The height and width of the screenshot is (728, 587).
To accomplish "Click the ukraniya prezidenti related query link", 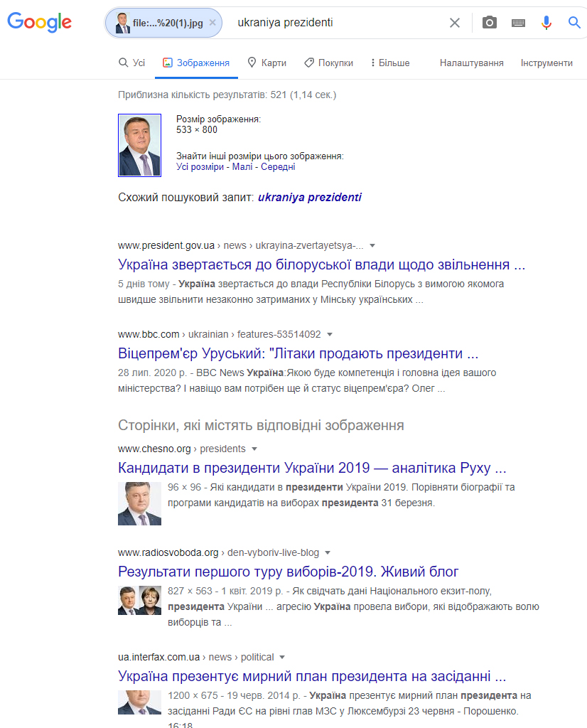I will (x=310, y=198).
